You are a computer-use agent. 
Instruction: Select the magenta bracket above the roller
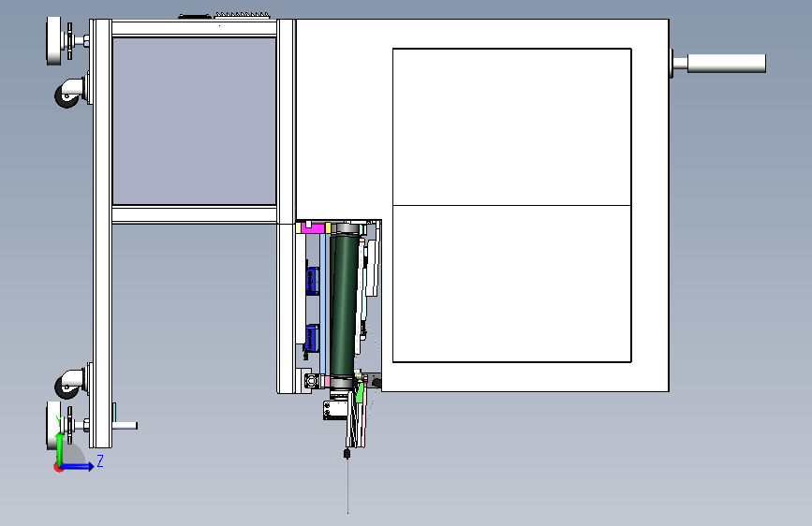tap(313, 226)
